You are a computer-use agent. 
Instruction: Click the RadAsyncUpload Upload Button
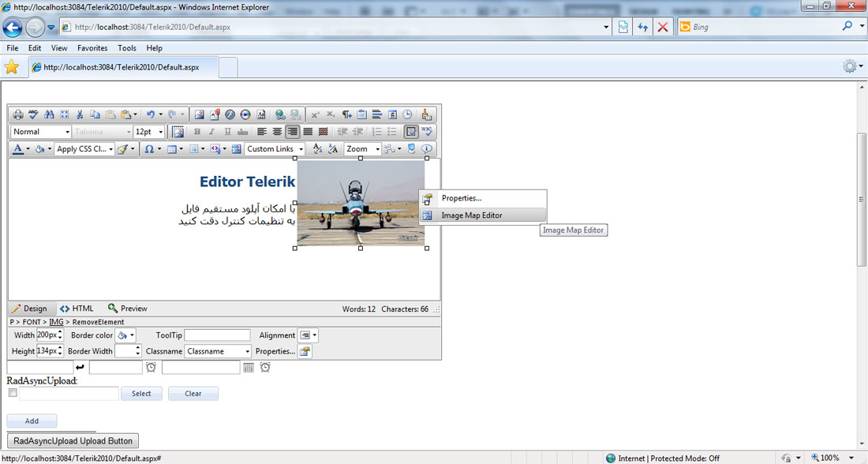[73, 441]
